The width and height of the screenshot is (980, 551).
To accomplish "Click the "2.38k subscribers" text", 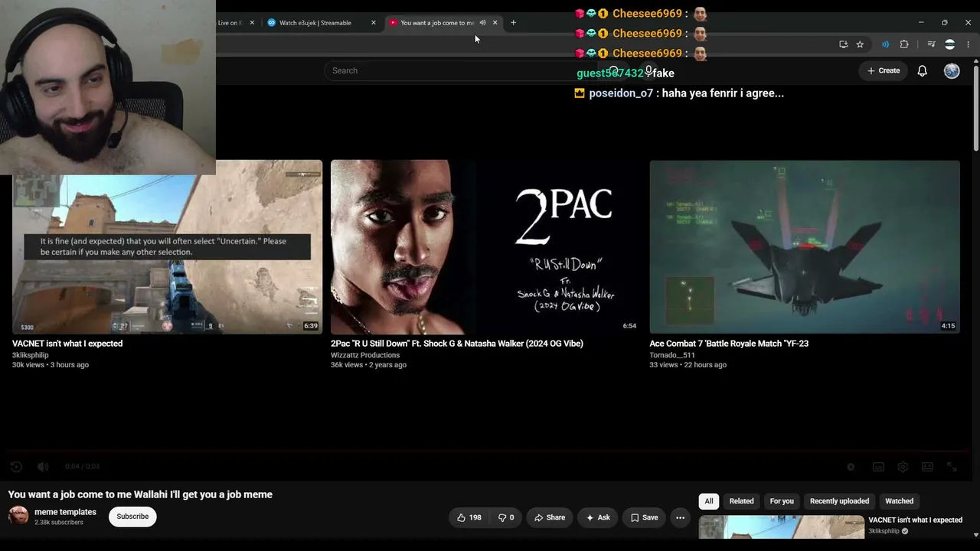I will [x=58, y=523].
